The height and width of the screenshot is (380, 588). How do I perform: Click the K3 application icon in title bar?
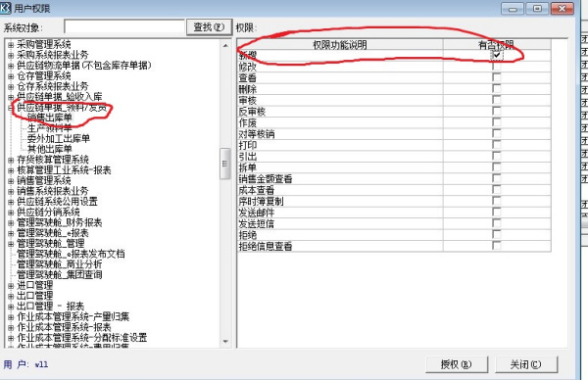click(x=6, y=7)
